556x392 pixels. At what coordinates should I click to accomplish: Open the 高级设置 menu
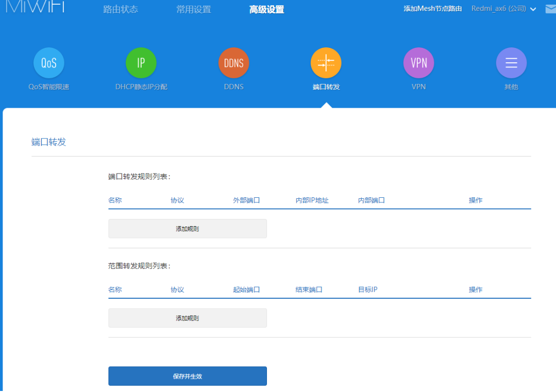[266, 9]
